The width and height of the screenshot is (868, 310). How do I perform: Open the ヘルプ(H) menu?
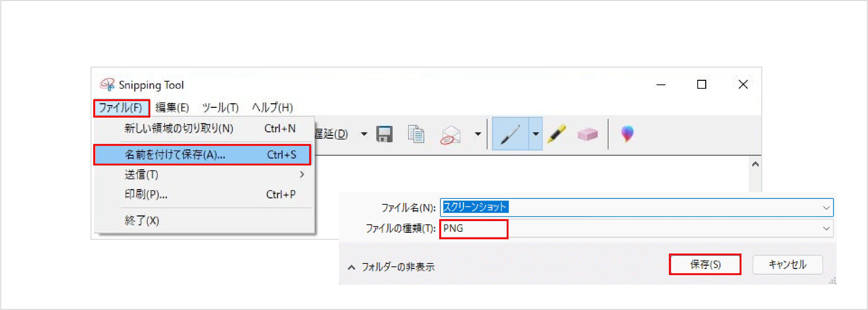[272, 108]
